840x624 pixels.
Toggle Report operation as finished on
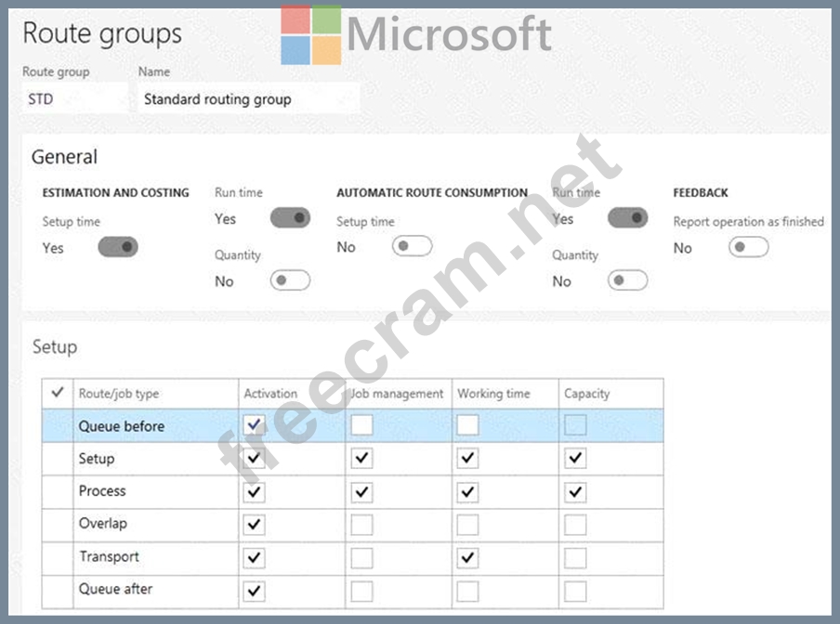pyautogui.click(x=748, y=247)
